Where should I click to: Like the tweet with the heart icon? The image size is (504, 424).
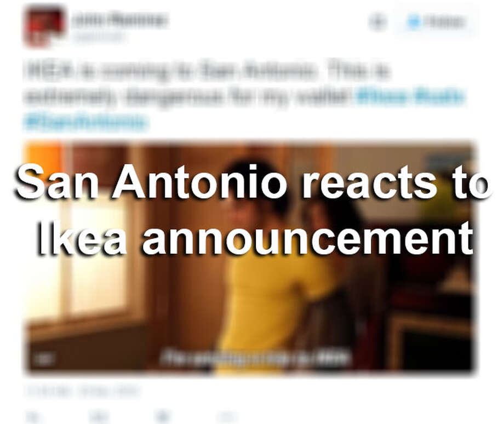163,417
